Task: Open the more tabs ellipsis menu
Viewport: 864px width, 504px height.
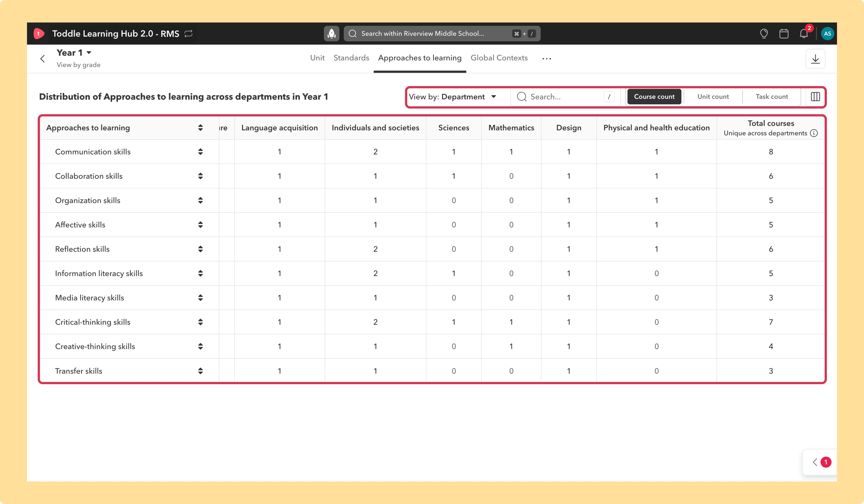Action: click(x=546, y=59)
